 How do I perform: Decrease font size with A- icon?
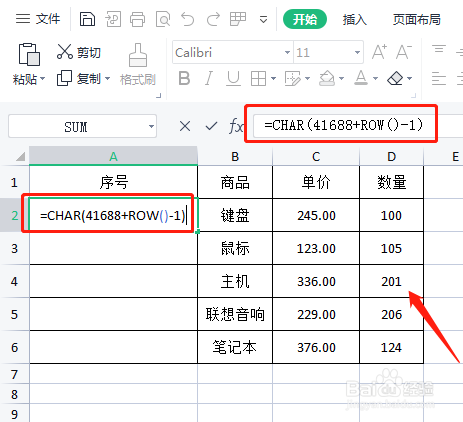[404, 52]
